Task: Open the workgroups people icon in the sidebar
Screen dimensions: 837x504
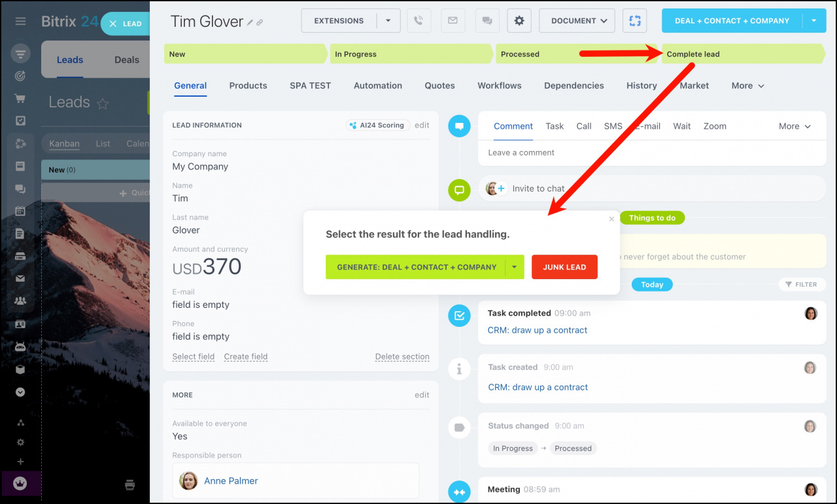Action: point(20,301)
